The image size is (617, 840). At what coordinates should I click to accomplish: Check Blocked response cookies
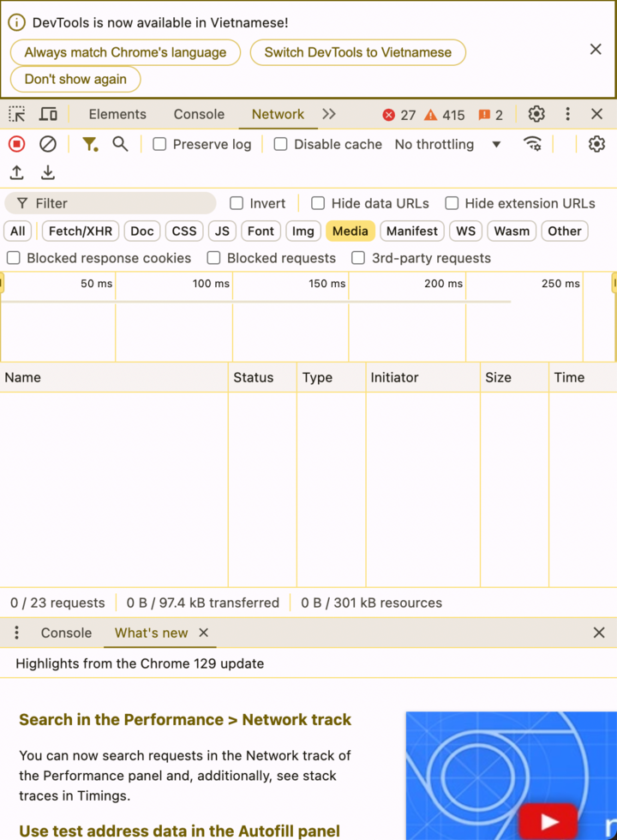14,258
